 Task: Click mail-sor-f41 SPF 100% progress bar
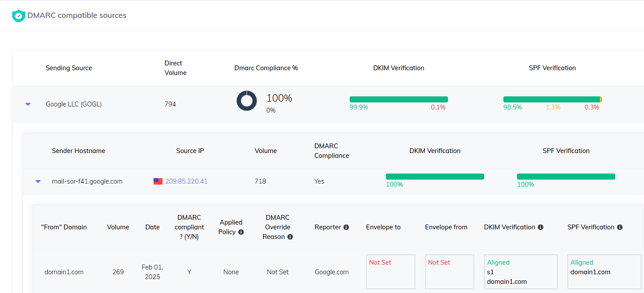pyautogui.click(x=566, y=177)
